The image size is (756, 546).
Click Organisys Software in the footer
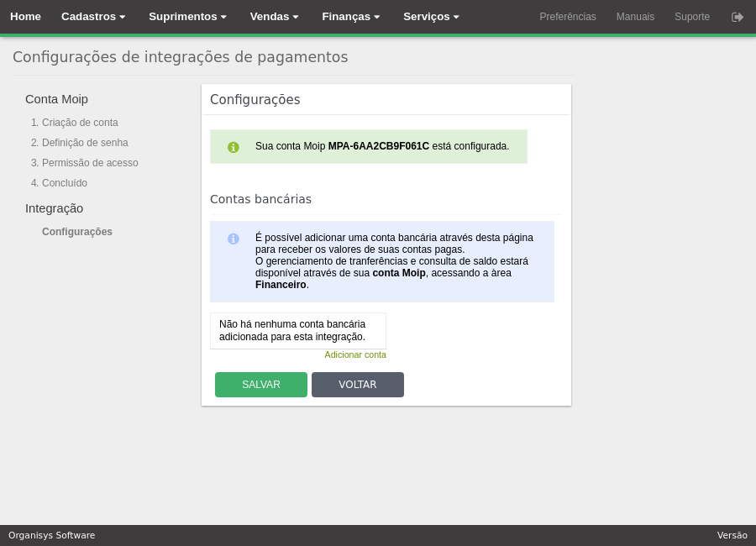(x=51, y=535)
